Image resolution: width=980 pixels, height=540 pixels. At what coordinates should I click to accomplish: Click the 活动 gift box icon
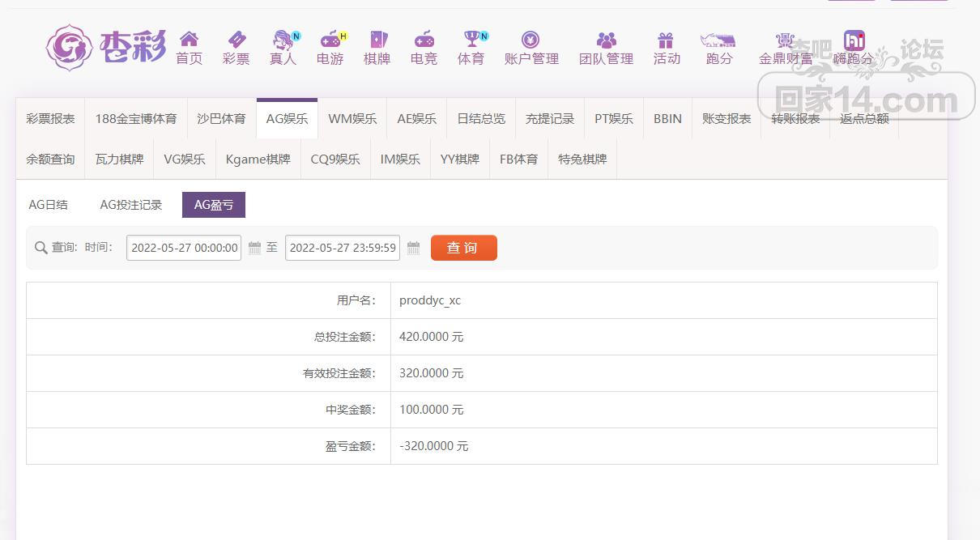(x=666, y=40)
